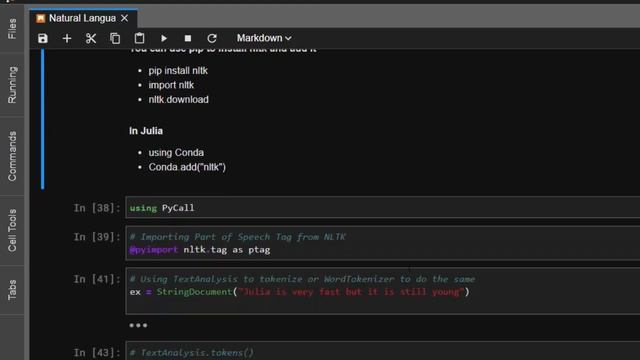Click the 'In Julia' heading text
Viewport: 640px width, 360px height.
point(146,131)
